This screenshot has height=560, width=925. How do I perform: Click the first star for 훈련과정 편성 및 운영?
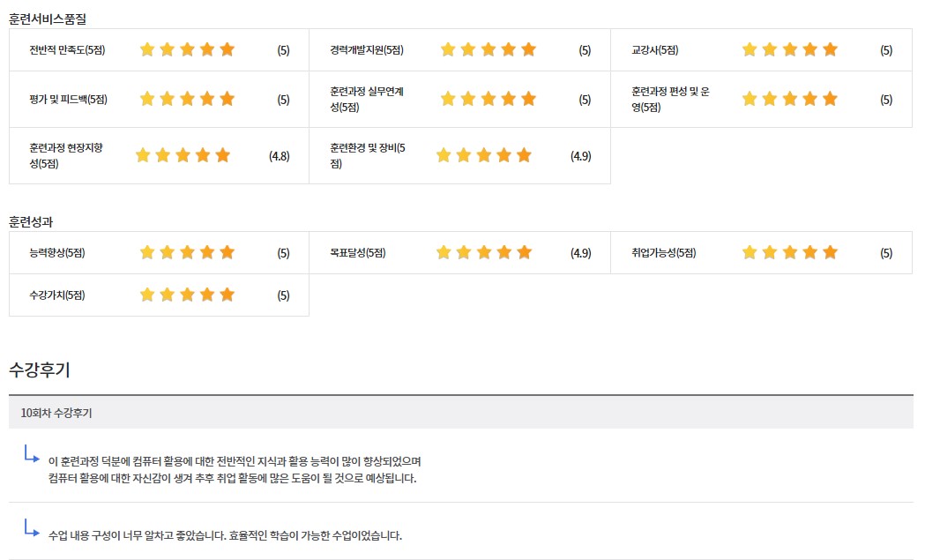pos(750,99)
